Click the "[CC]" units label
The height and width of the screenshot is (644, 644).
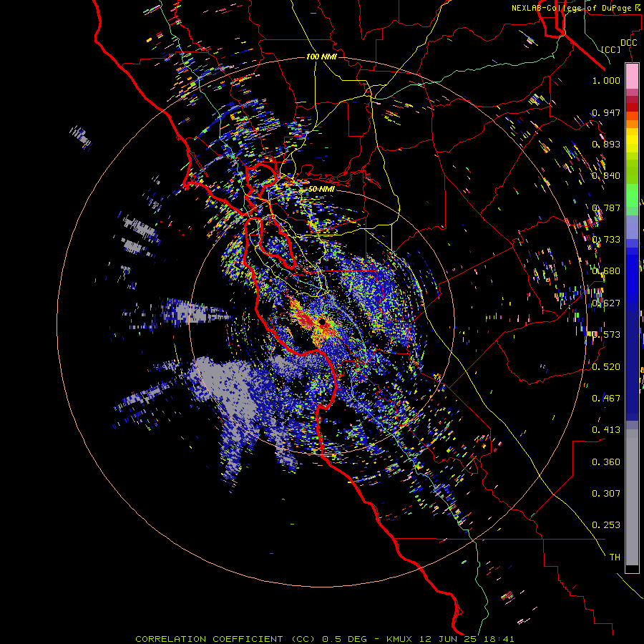(611, 49)
